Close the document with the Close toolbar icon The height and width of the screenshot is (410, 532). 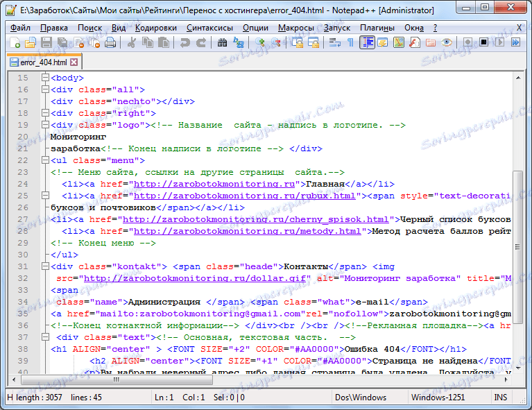[x=78, y=42]
